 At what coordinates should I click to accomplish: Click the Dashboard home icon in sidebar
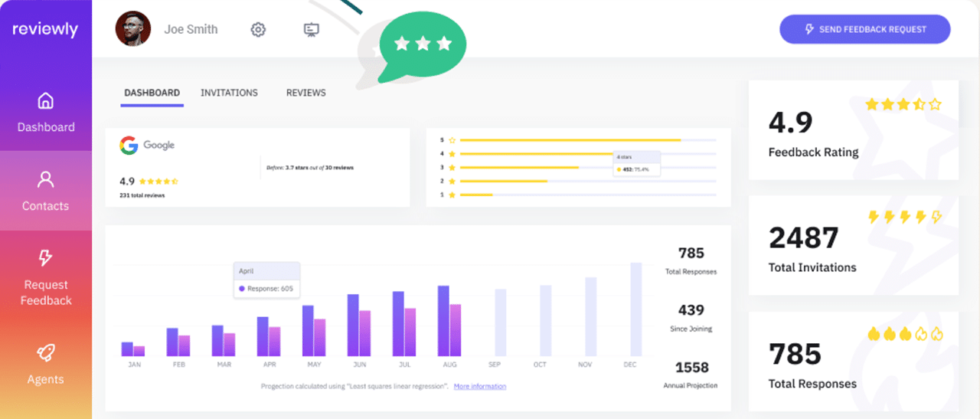pos(46,101)
